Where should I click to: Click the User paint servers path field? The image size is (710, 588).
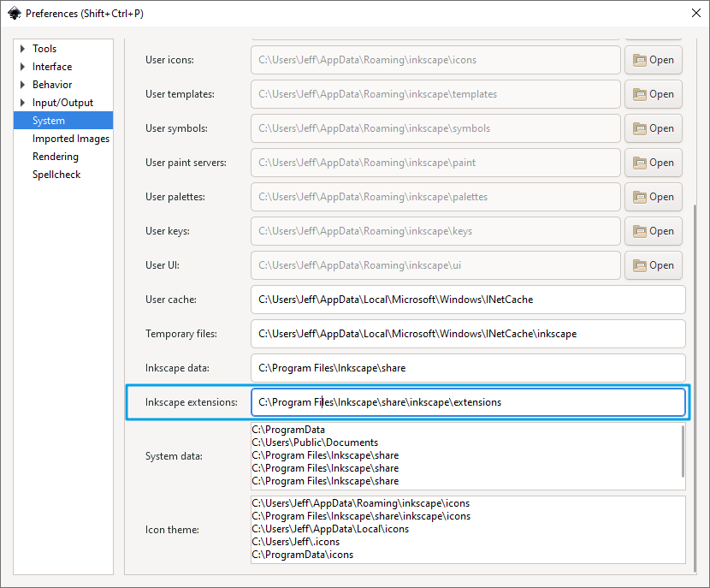click(x=435, y=163)
